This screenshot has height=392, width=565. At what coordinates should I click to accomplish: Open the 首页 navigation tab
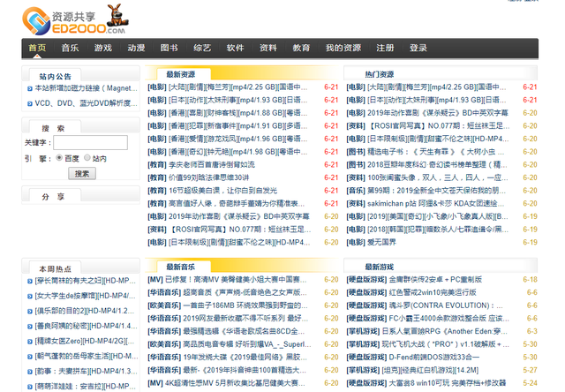(37, 48)
